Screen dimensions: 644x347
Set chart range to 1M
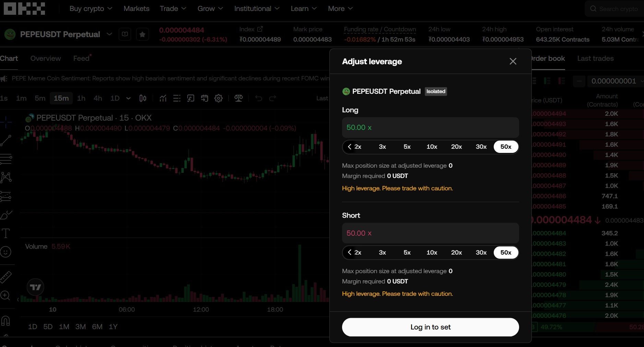(x=64, y=327)
